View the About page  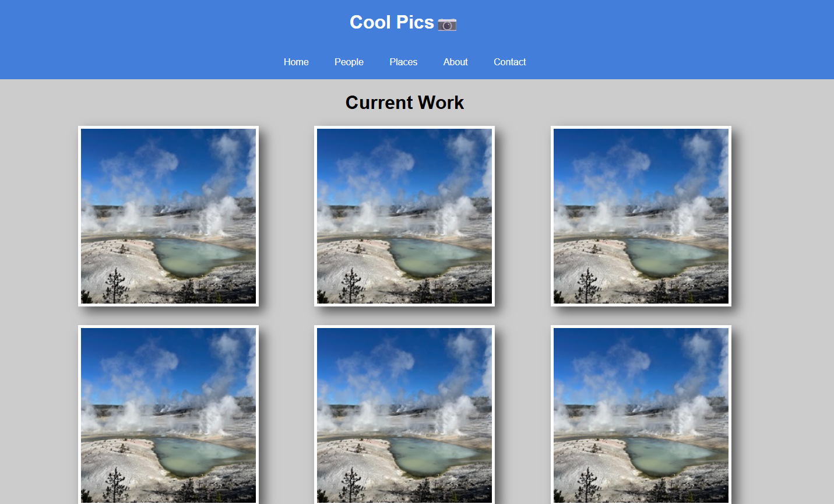coord(455,62)
